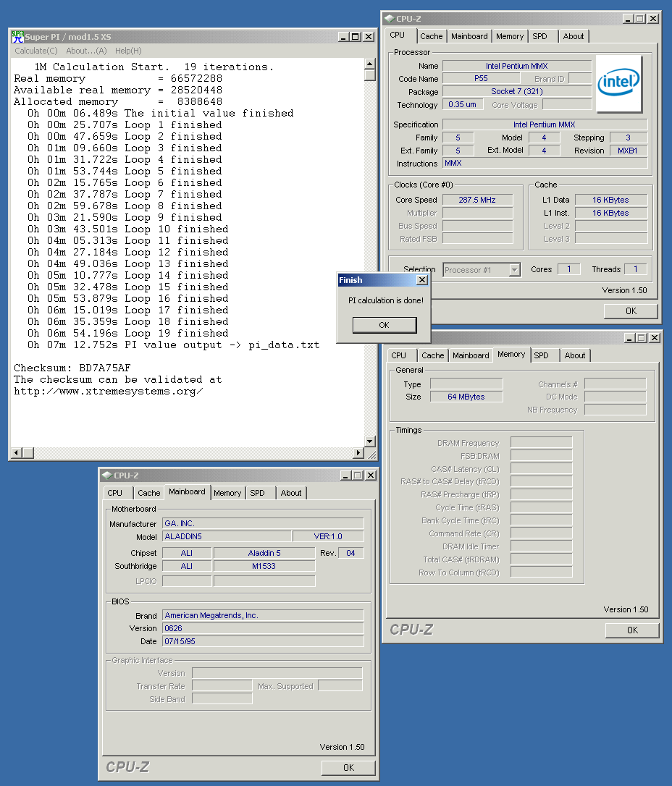This screenshot has width=672, height=786.
Task: Open the Help menu in Super PI
Action: (128, 51)
